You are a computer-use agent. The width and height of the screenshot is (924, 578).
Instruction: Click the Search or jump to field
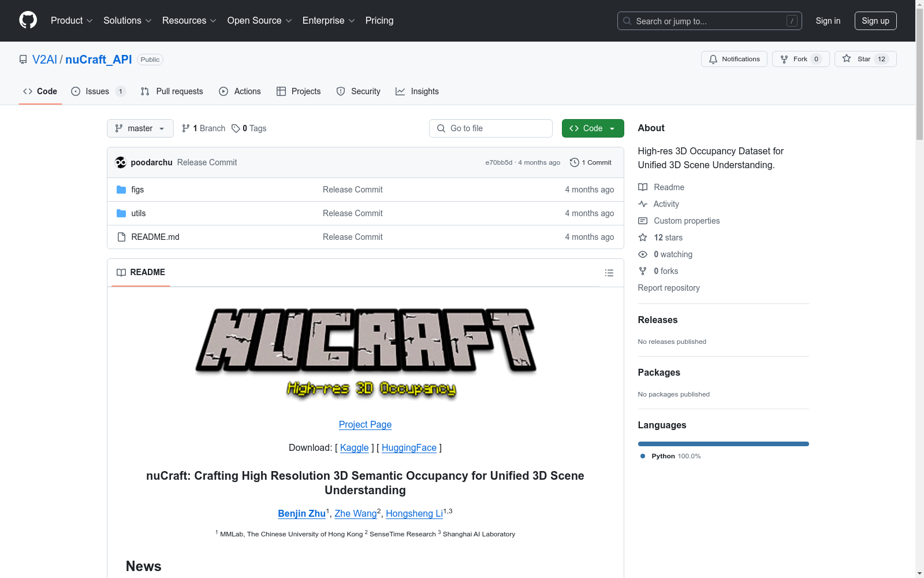click(710, 21)
